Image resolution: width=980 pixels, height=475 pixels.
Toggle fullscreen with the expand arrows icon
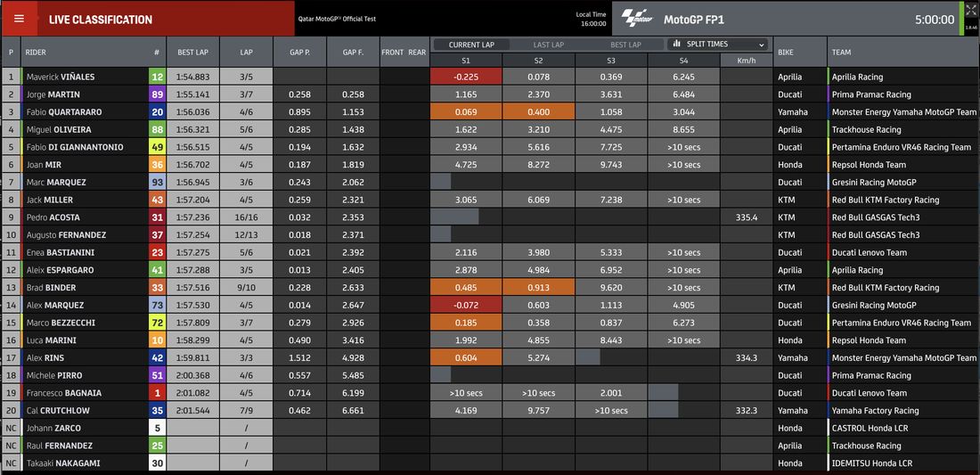click(x=970, y=11)
